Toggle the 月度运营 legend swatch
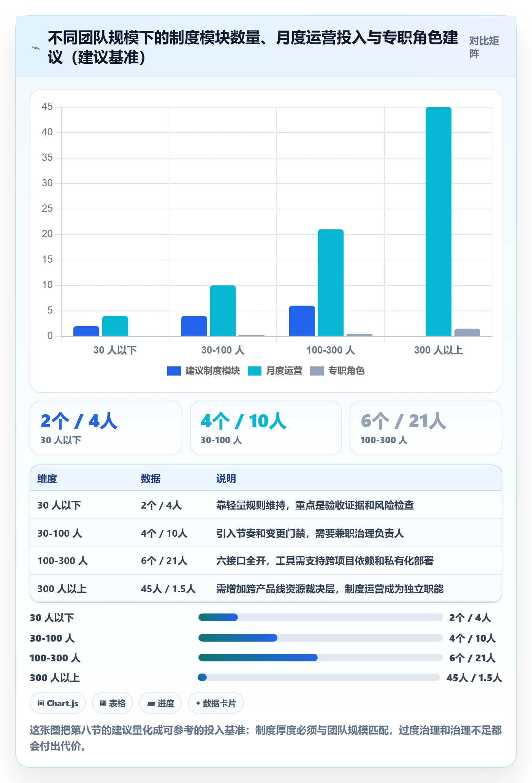This screenshot has width=532, height=783. 254,371
